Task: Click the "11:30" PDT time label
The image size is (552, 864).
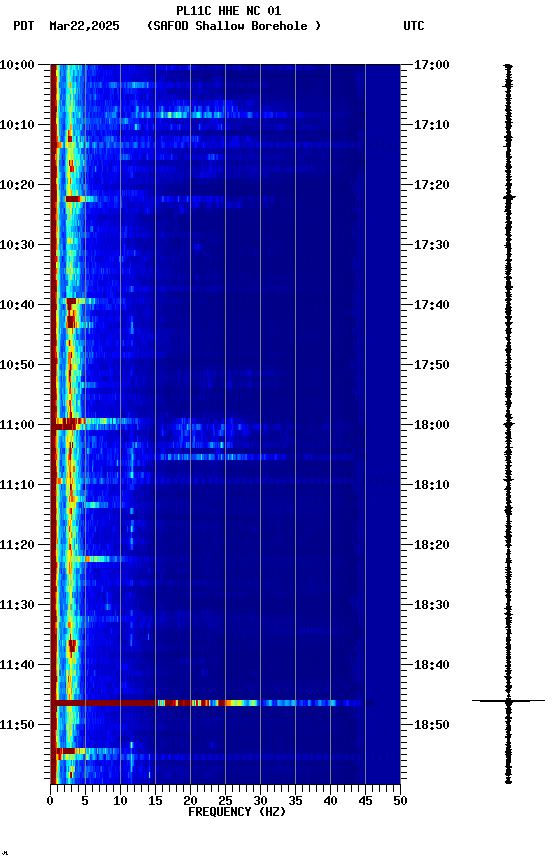Action: (17, 606)
